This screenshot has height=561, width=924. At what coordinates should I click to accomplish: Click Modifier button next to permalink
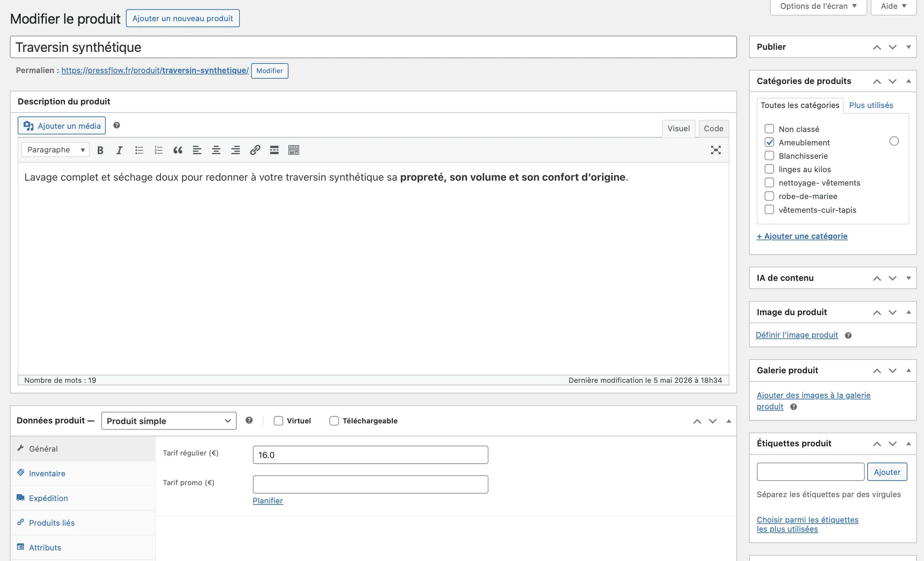click(x=269, y=71)
